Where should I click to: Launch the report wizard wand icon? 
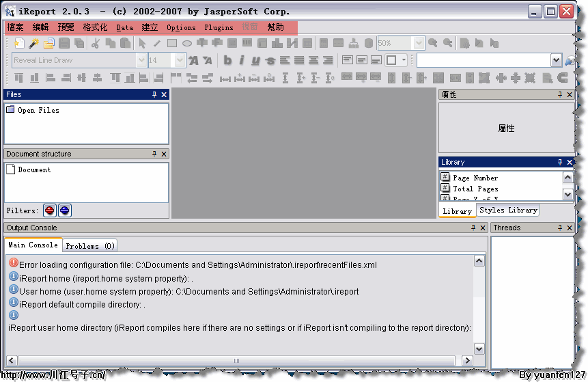click(33, 43)
